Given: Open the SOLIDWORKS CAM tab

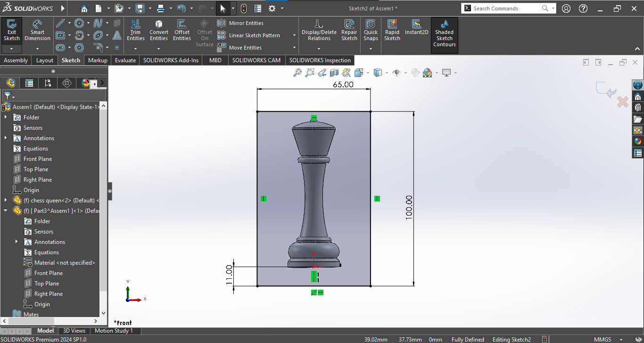Looking at the screenshot, I should point(256,60).
